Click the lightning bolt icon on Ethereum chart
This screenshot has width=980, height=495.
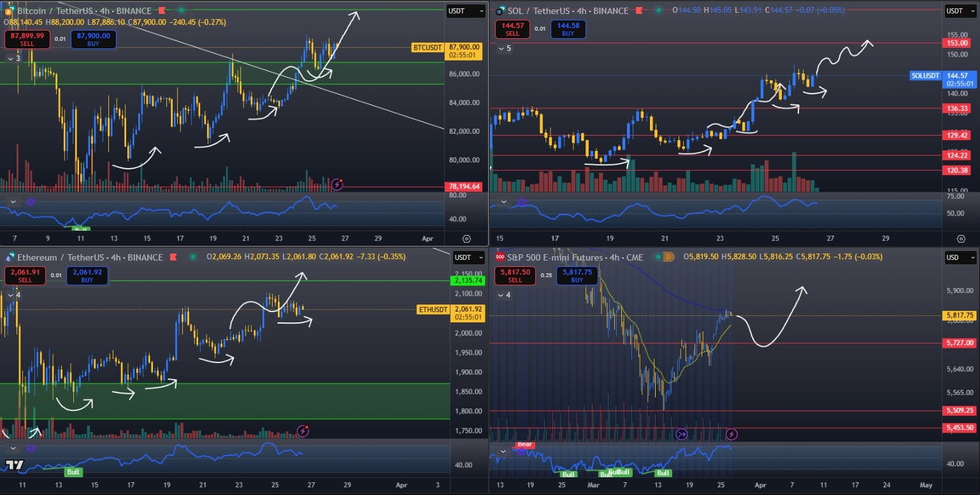click(303, 431)
